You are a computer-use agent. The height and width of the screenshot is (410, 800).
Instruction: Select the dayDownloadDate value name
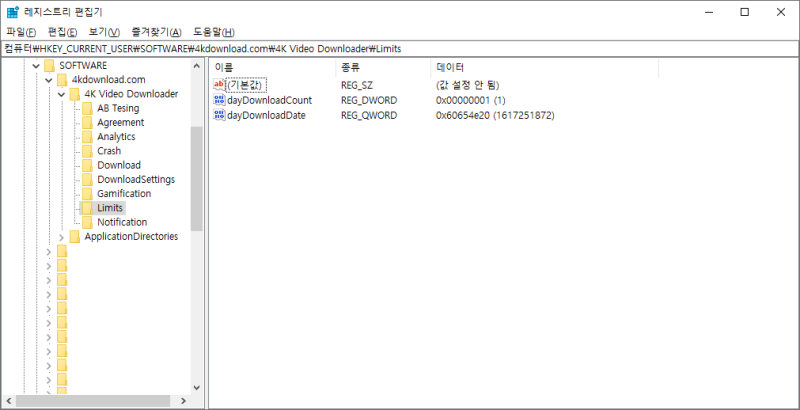click(x=266, y=115)
